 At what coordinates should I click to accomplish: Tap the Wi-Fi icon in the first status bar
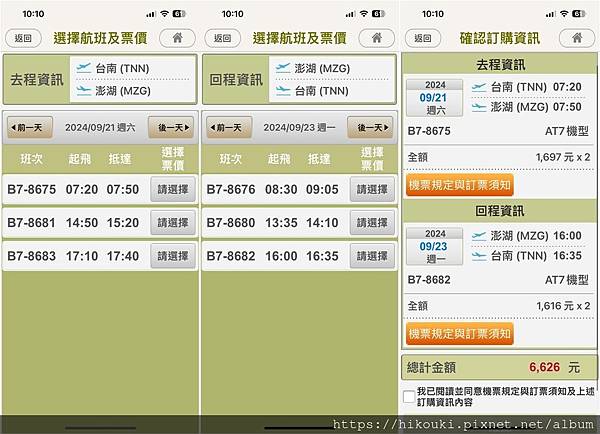165,14
